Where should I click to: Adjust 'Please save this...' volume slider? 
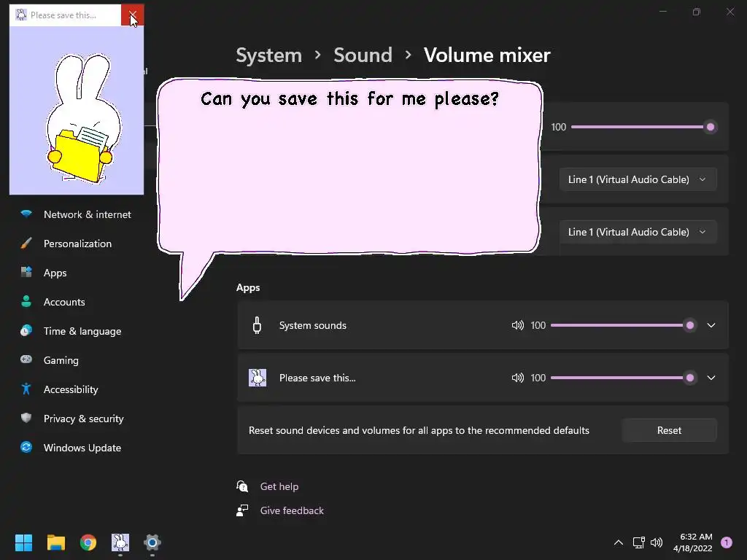click(x=623, y=378)
